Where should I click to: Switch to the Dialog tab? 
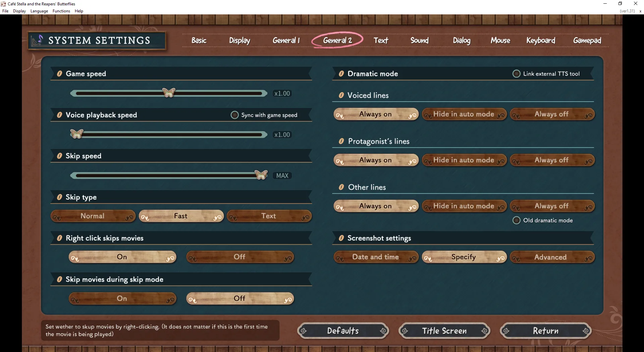(462, 41)
